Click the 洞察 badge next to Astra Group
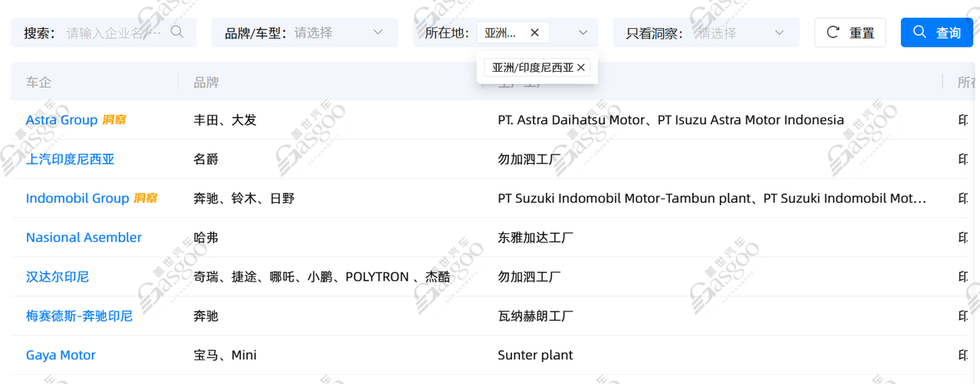980x384 pixels. click(x=114, y=120)
